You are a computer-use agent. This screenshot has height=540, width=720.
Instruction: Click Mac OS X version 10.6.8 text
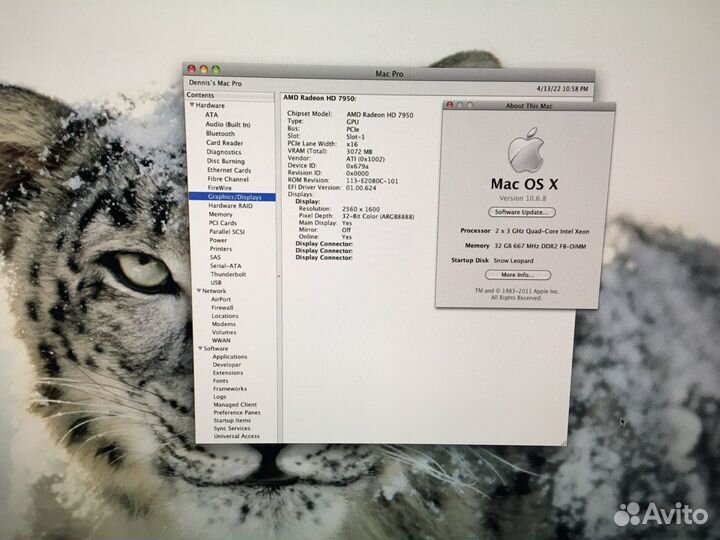pos(523,198)
